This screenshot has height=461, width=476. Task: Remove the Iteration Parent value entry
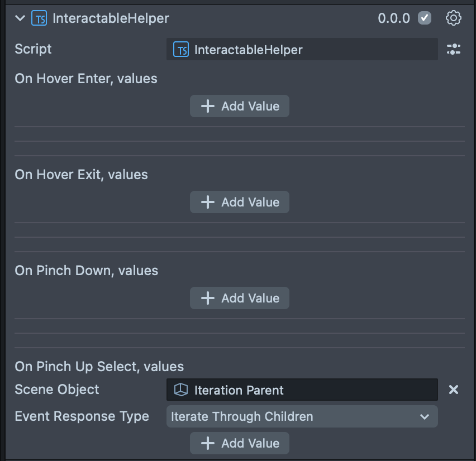pyautogui.click(x=453, y=390)
